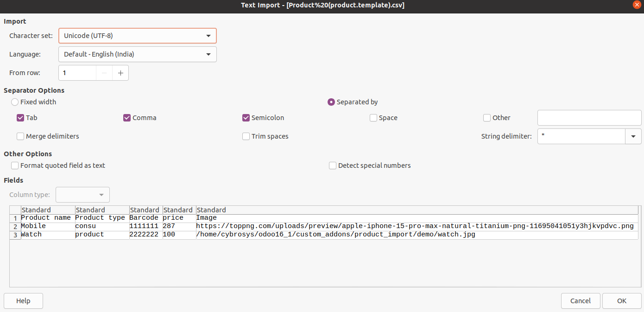The image size is (644, 312).
Task: Disable the Comma separator checkbox
Action: [127, 118]
